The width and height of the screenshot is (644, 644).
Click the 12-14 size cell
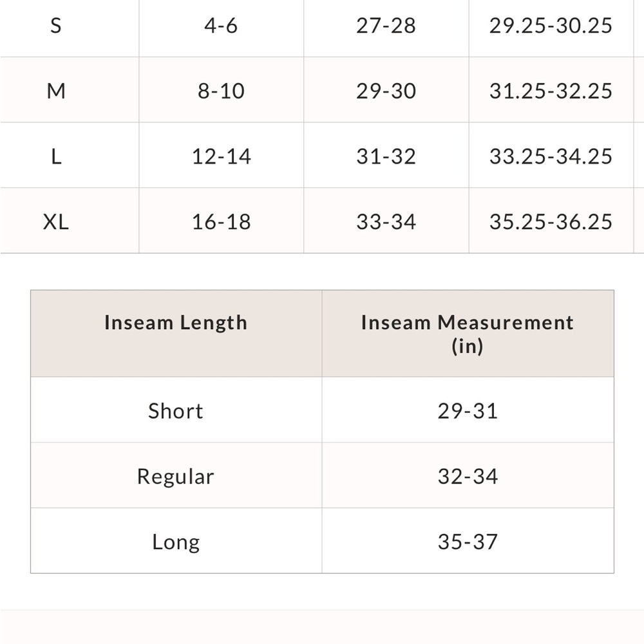221,156
